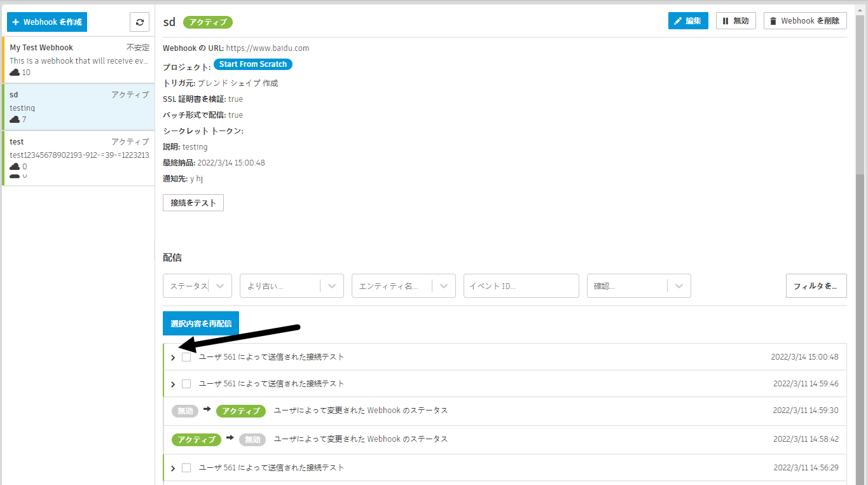Image resolution: width=868 pixels, height=485 pixels.
Task: Open the エンティティ名 filter dropdown
Action: (403, 286)
